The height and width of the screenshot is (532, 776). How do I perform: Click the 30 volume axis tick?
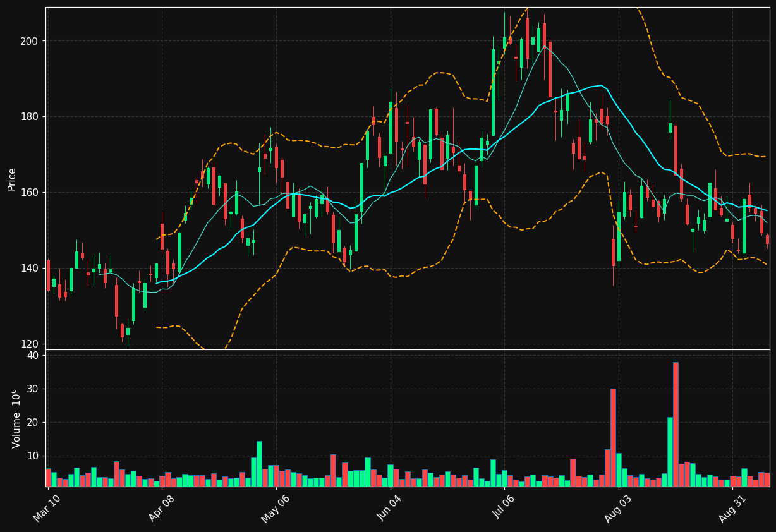point(33,389)
